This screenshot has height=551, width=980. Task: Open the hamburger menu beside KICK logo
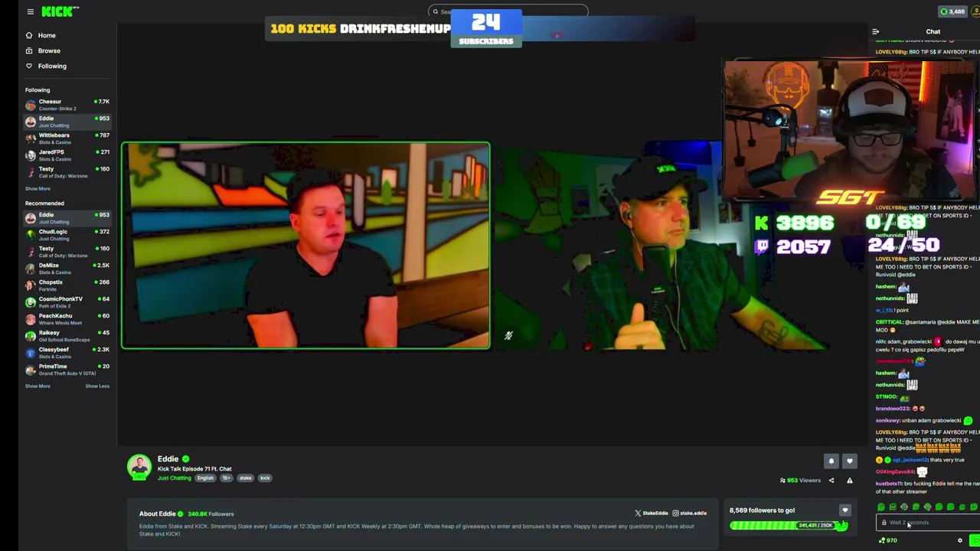coord(30,11)
